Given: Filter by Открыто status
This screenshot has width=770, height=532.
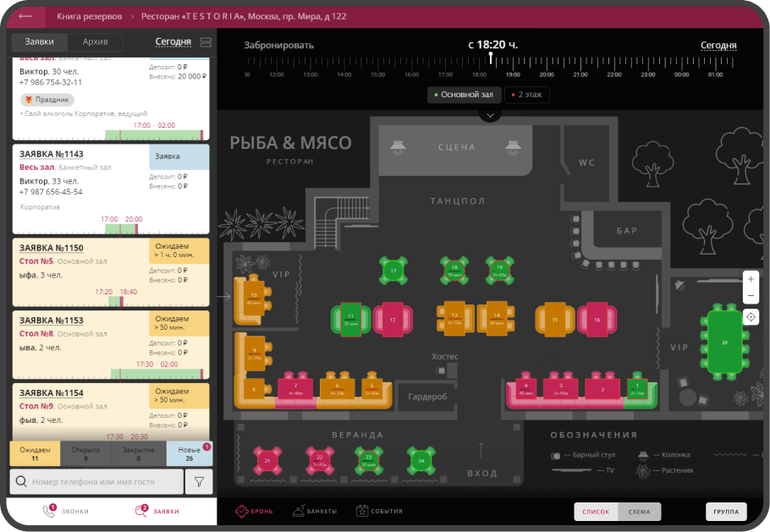Looking at the screenshot, I should pos(85,453).
